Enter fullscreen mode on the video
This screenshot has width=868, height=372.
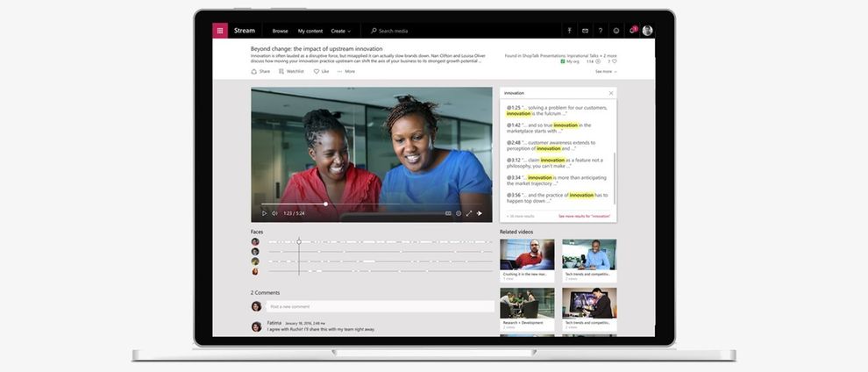click(469, 213)
